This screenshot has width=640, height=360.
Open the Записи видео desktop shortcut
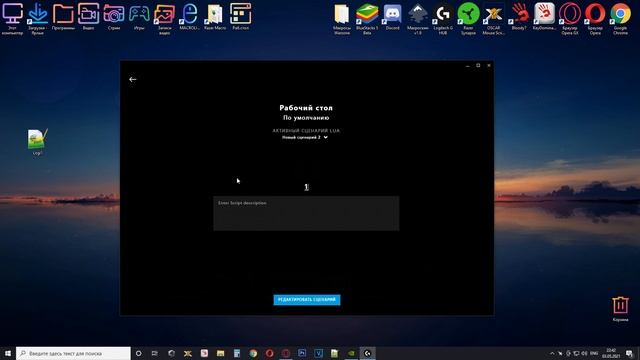pyautogui.click(x=164, y=18)
